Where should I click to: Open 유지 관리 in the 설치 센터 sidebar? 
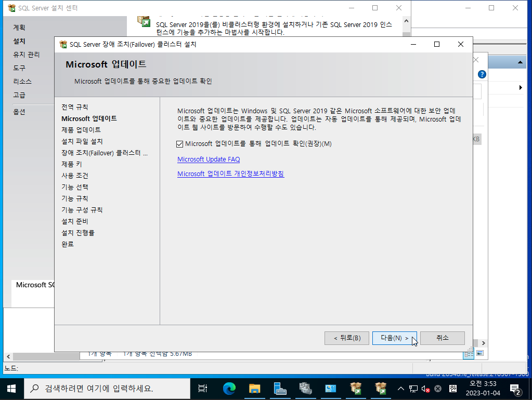coord(27,55)
